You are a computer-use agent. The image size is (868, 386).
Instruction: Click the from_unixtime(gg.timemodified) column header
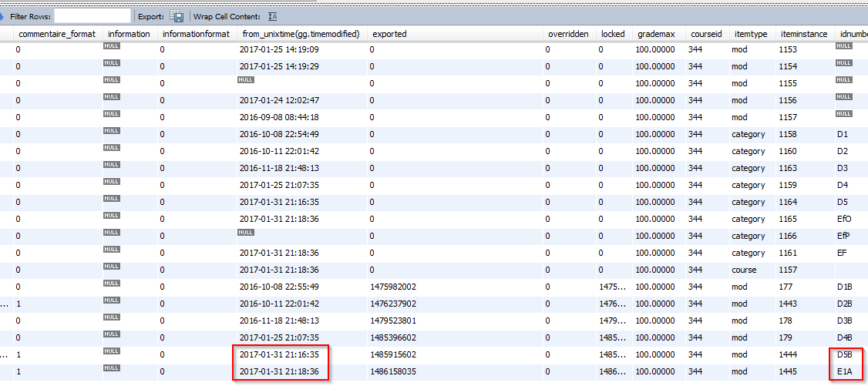click(301, 34)
